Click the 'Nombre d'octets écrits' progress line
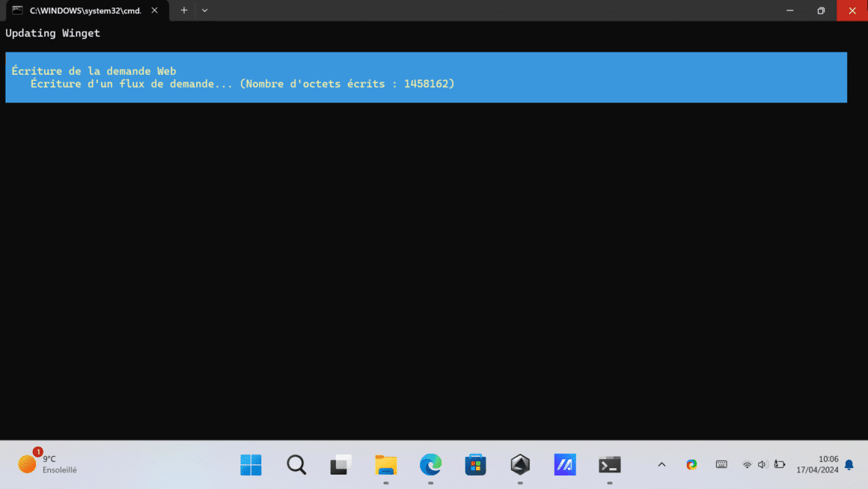The image size is (868, 489). 242,84
